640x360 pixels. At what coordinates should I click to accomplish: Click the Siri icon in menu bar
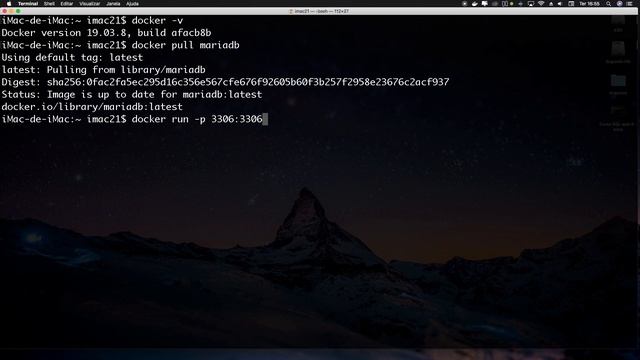click(619, 4)
